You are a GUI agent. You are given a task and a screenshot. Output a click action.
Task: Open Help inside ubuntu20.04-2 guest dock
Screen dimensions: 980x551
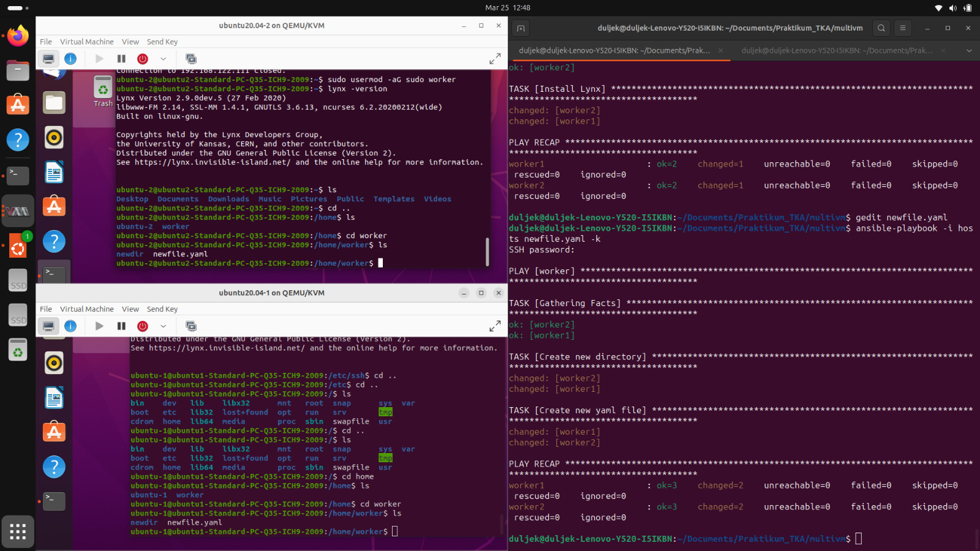coord(54,241)
